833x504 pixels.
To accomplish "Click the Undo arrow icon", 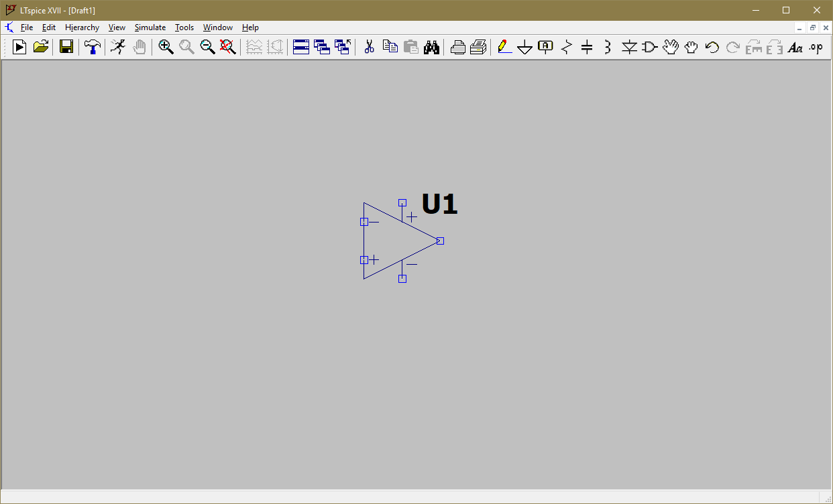I will tap(712, 47).
